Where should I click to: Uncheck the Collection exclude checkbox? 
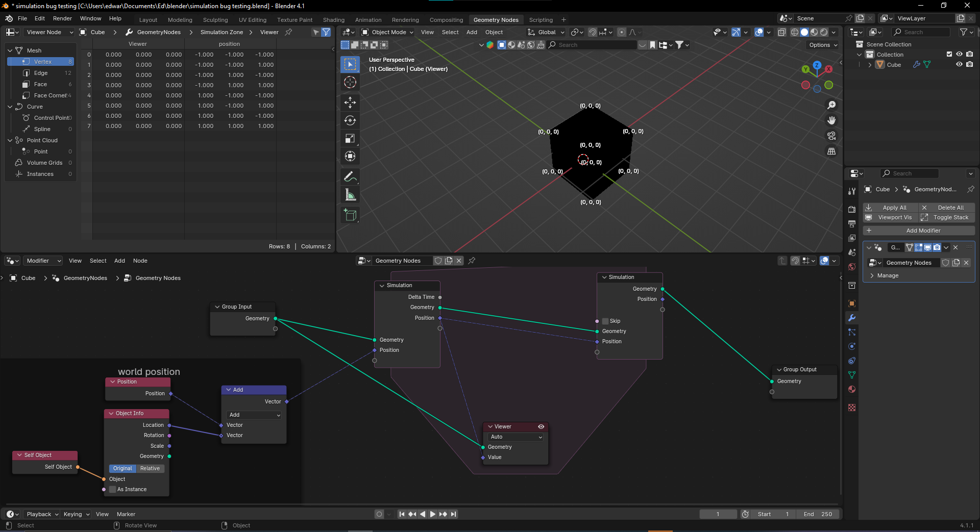click(949, 54)
